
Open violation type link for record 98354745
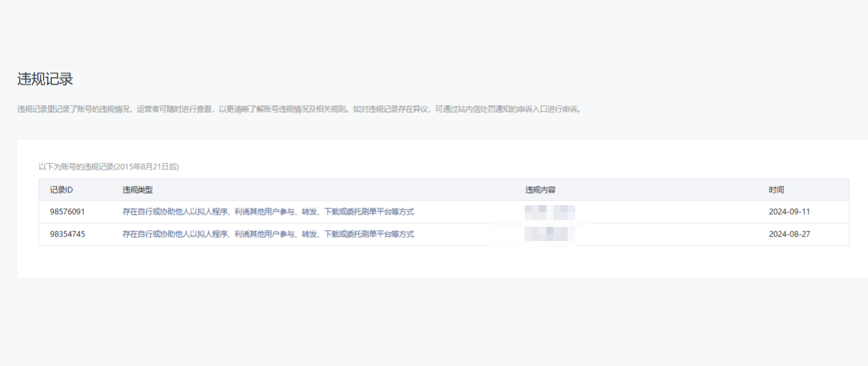pos(268,234)
